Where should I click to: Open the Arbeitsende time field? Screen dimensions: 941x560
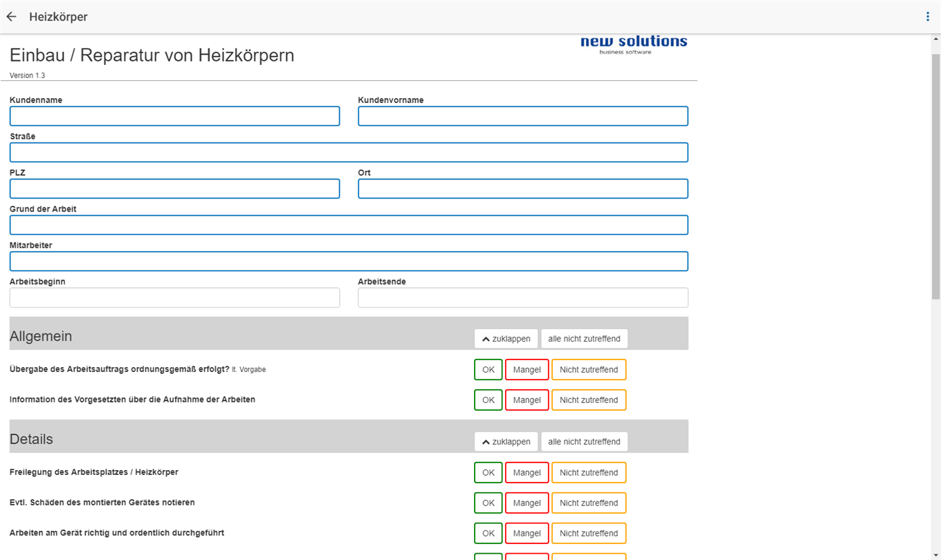(522, 298)
